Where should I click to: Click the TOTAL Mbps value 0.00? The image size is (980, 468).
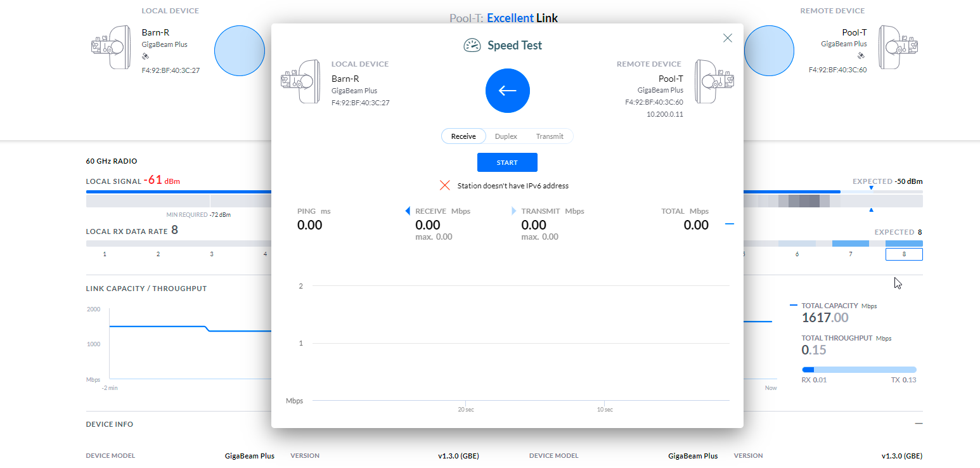[696, 225]
